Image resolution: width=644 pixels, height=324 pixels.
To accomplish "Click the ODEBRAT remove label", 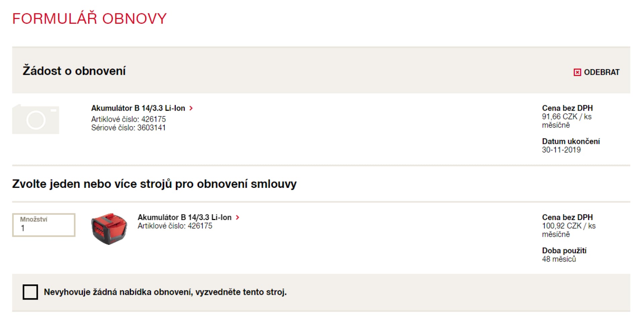I will [x=601, y=72].
